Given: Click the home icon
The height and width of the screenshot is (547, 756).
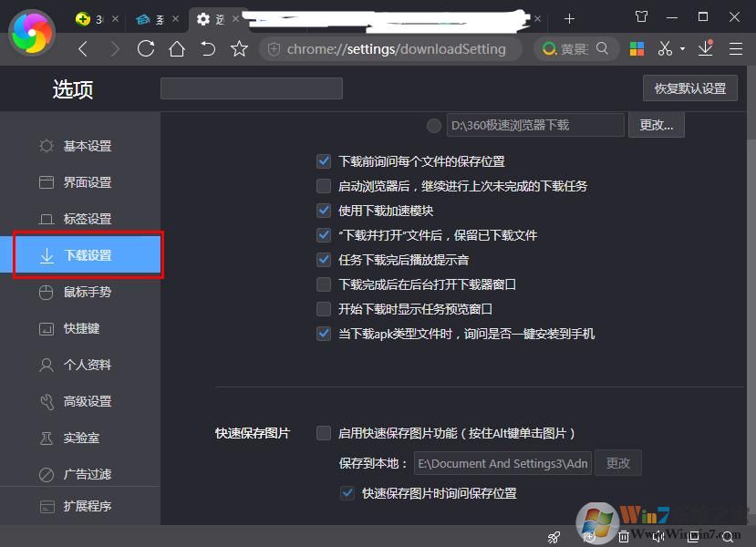Looking at the screenshot, I should (x=177, y=48).
